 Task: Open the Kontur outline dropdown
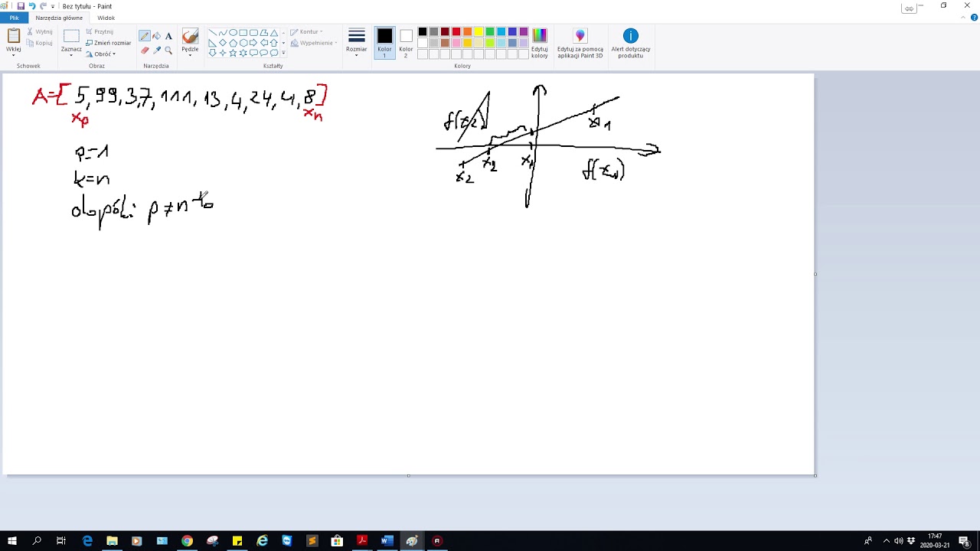[307, 32]
